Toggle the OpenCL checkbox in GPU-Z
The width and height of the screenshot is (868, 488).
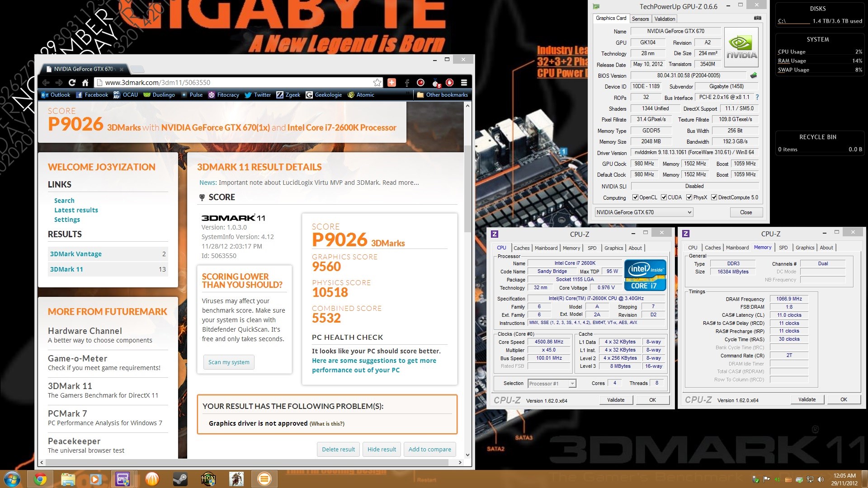coord(635,197)
